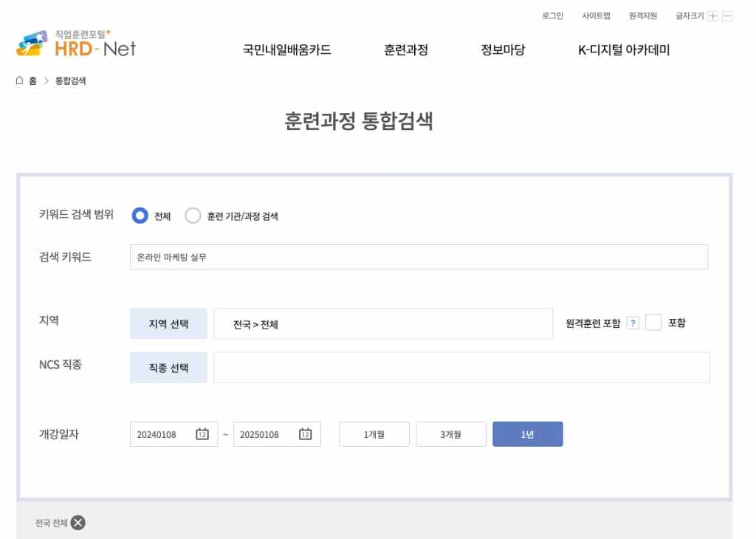Open the 지역 선택 region selector
The image size is (756, 539).
[168, 323]
